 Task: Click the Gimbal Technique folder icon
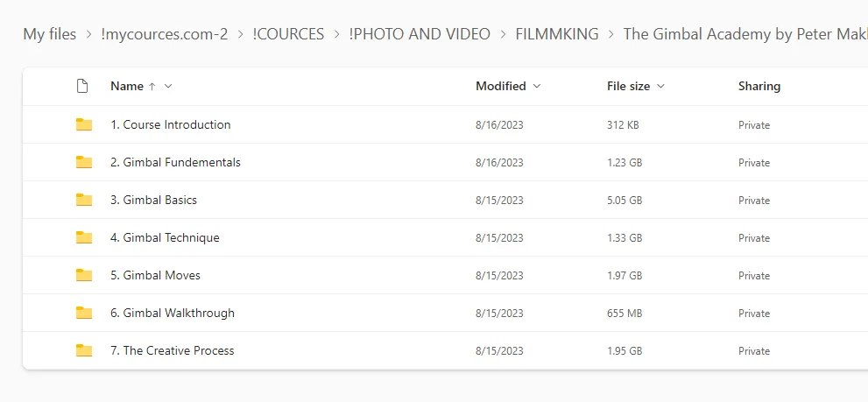click(84, 237)
